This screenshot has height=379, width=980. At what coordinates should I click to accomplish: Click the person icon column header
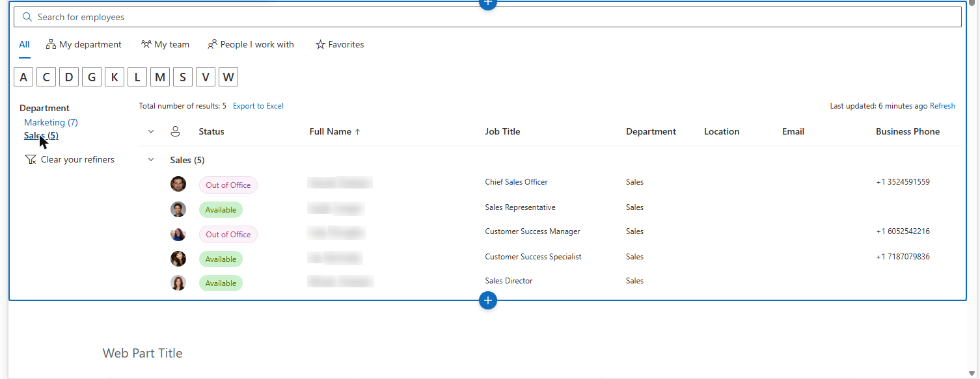click(x=175, y=131)
